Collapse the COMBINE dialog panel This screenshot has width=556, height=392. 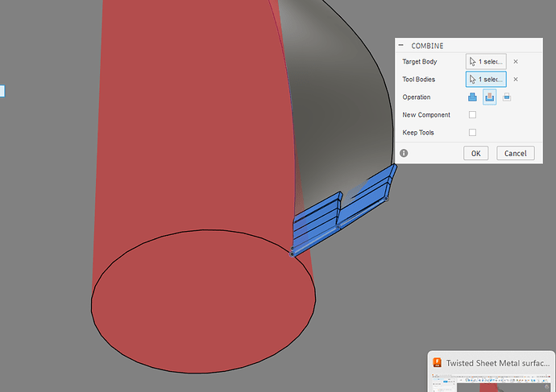click(x=401, y=45)
